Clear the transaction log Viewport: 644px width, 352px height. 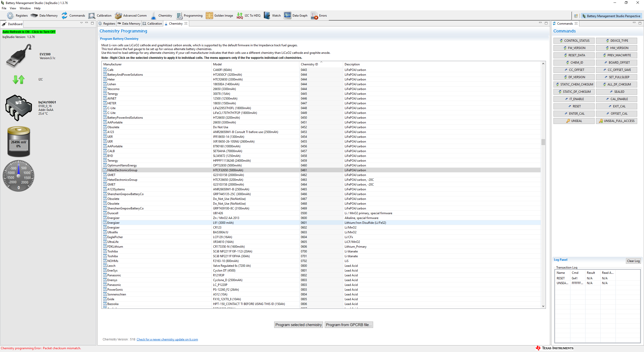pos(633,261)
